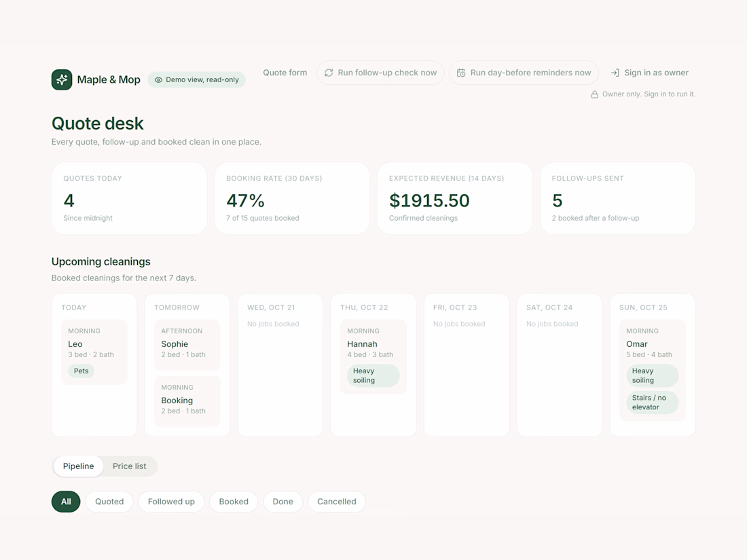The width and height of the screenshot is (747, 560).
Task: Click the calendar icon beside Run day-before reminders now
Action: (x=461, y=73)
